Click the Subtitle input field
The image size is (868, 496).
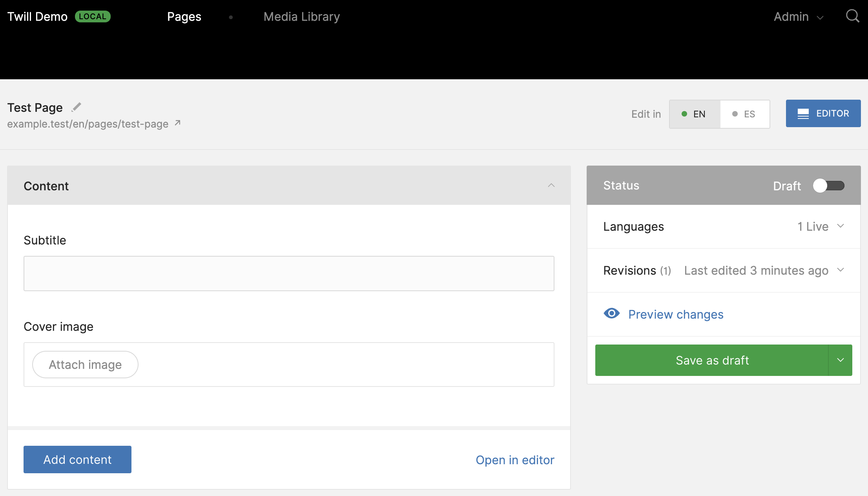pyautogui.click(x=289, y=273)
